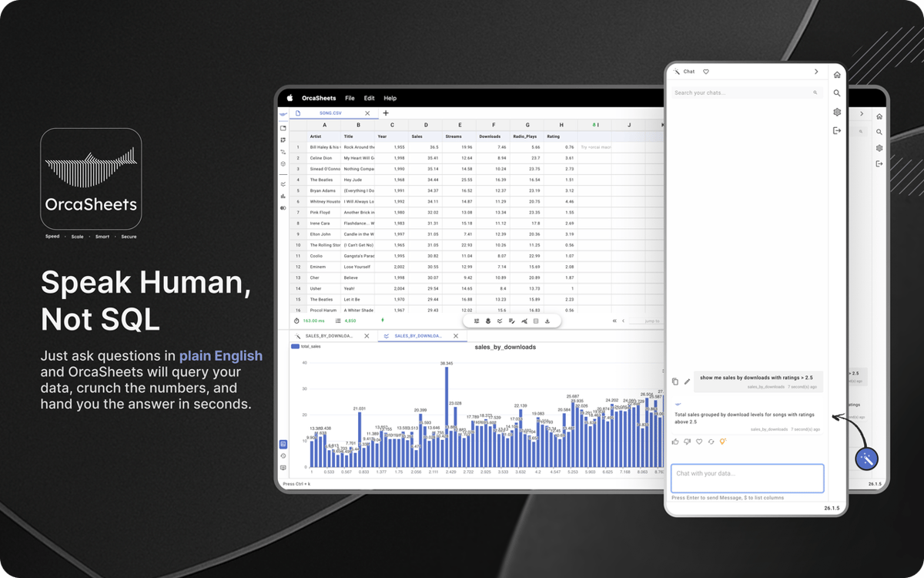This screenshot has width=924, height=578.
Task: Click the filter sliders icon in floating toolbar
Action: 477,321
